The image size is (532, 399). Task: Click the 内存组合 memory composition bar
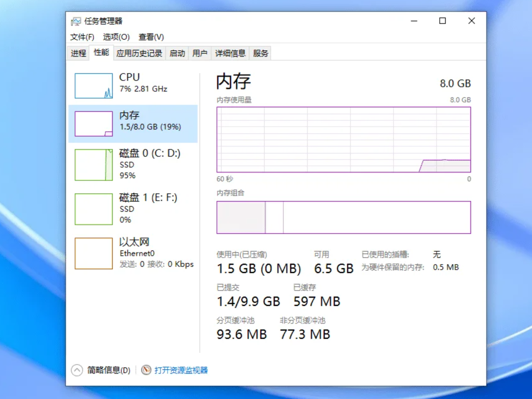pos(343,217)
